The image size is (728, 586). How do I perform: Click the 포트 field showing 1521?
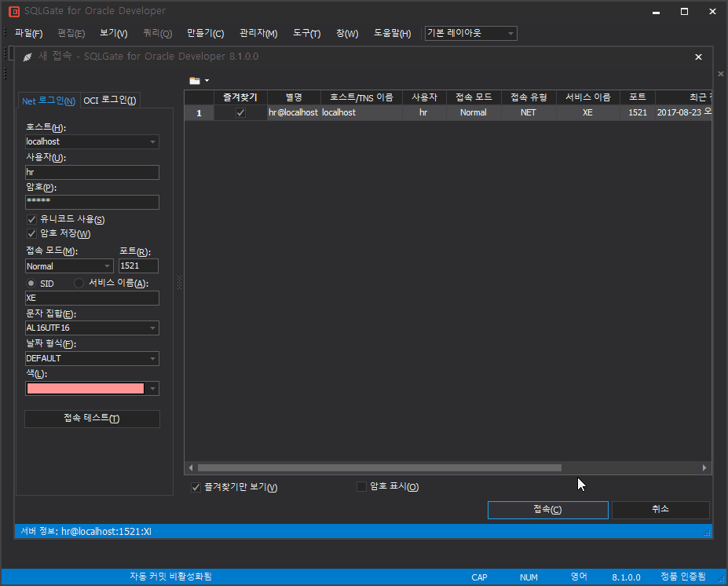[138, 266]
